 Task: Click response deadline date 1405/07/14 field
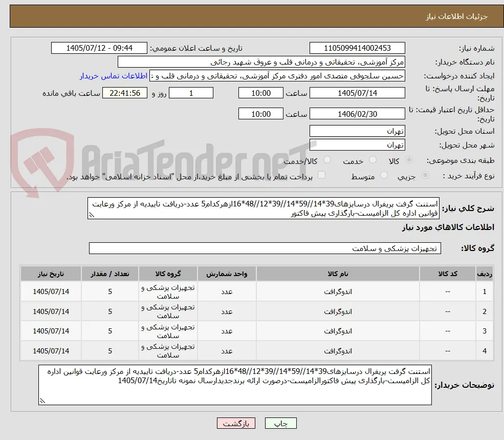click(x=357, y=93)
